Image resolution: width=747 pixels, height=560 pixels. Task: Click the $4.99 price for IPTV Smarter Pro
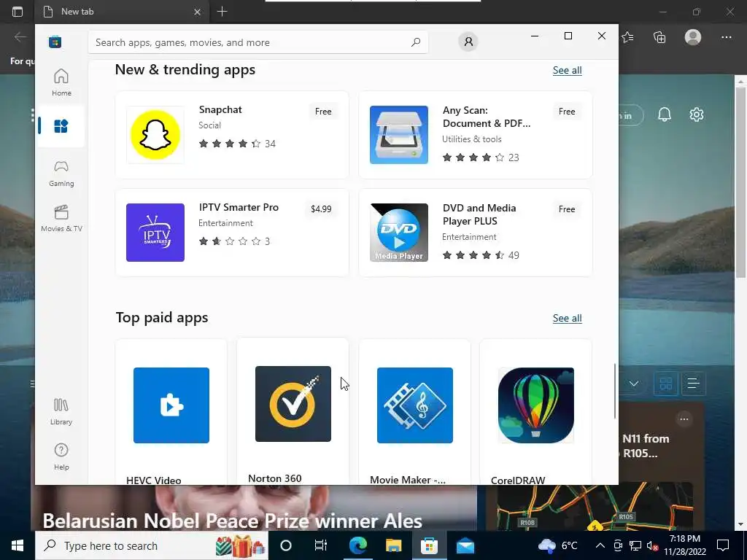point(321,209)
